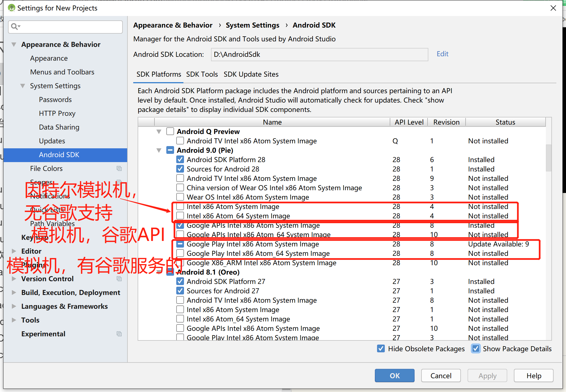Open Data Sharing settings
The width and height of the screenshot is (566, 392).
pos(59,127)
